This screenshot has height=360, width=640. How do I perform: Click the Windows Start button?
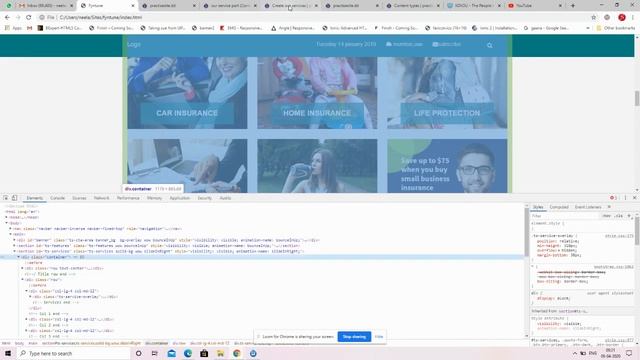click(8, 353)
